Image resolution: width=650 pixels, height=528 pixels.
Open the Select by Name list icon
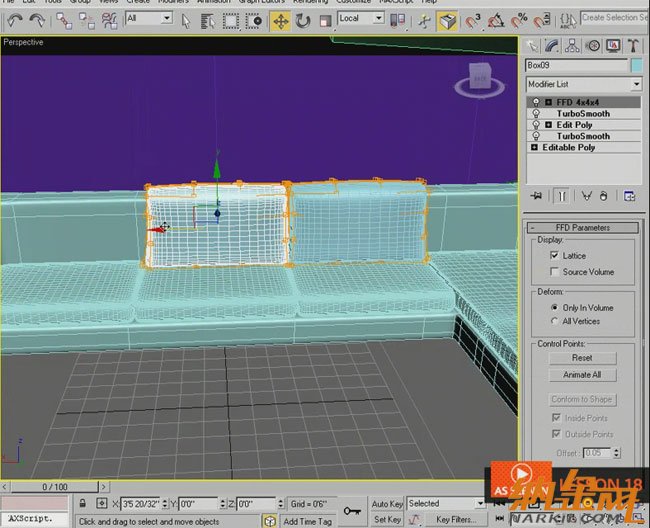tap(208, 21)
